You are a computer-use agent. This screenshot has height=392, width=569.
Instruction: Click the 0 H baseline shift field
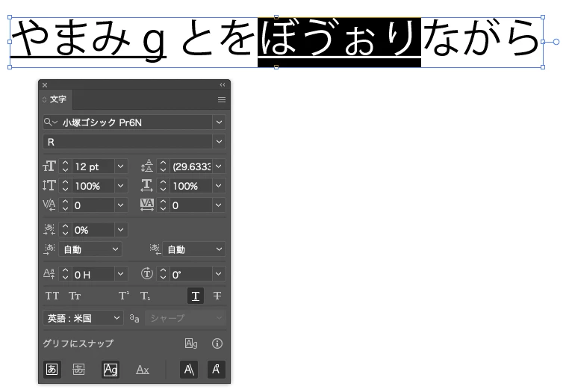(x=93, y=274)
